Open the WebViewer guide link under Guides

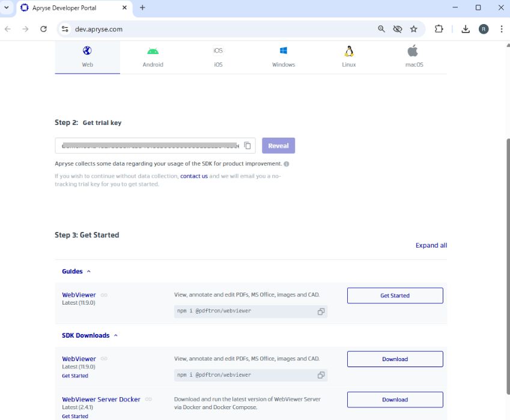79,295
